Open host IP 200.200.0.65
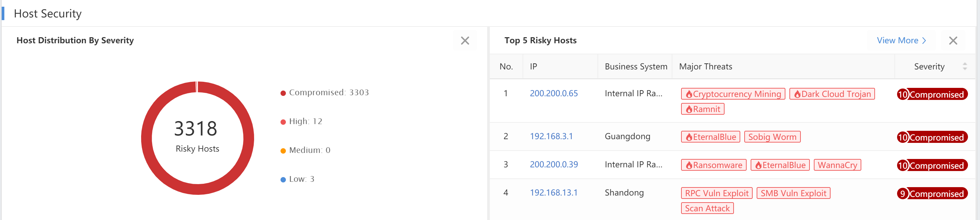The width and height of the screenshot is (980, 220). (x=554, y=94)
